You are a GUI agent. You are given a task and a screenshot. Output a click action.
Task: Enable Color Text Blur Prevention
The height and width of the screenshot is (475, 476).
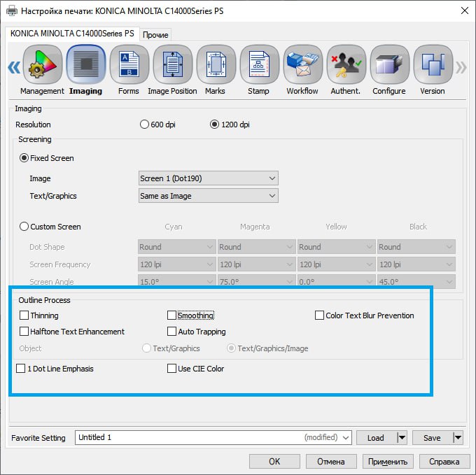tap(319, 315)
